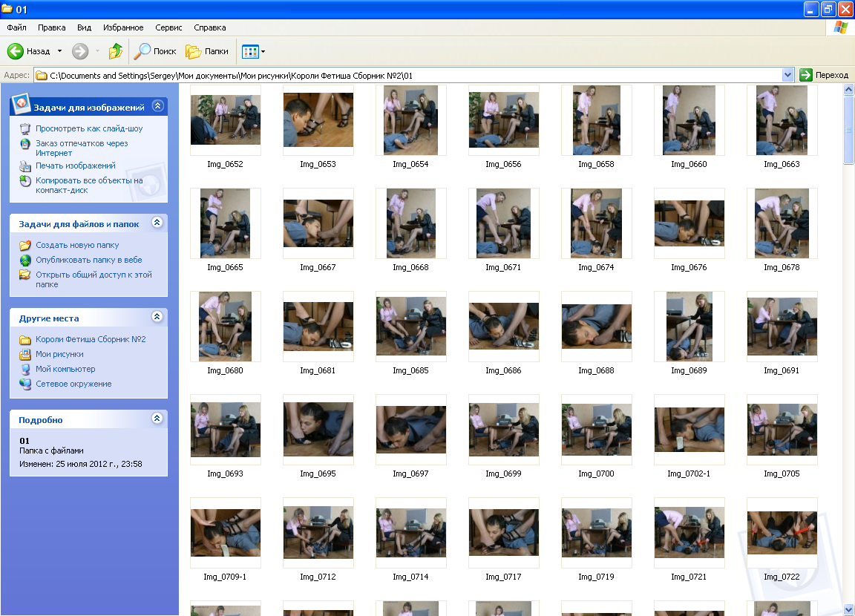Open the Справка menu

click(x=210, y=27)
